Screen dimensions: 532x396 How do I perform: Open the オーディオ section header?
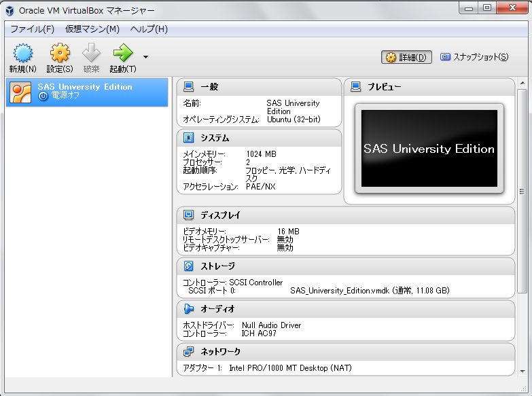pos(346,309)
